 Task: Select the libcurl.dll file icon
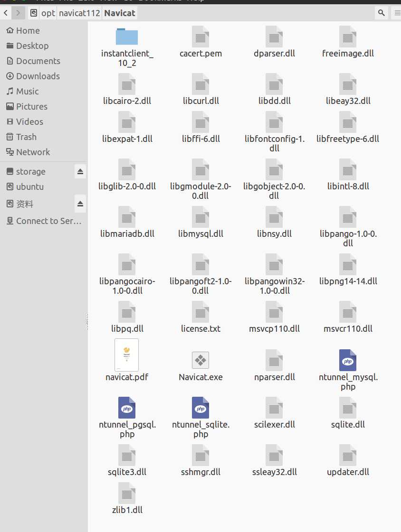[200, 84]
